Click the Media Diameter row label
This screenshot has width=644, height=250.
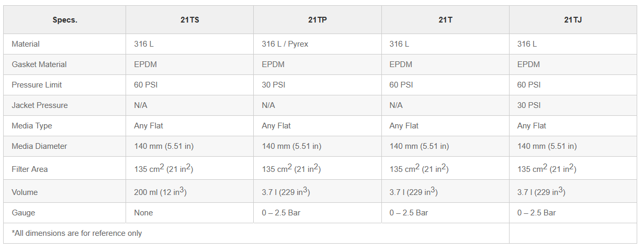point(39,146)
